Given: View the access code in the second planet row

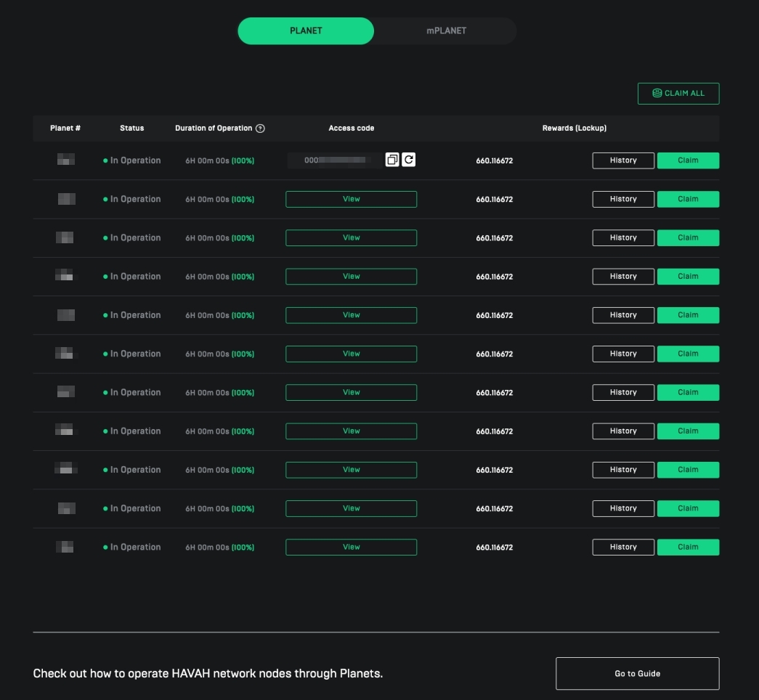Looking at the screenshot, I should point(351,199).
